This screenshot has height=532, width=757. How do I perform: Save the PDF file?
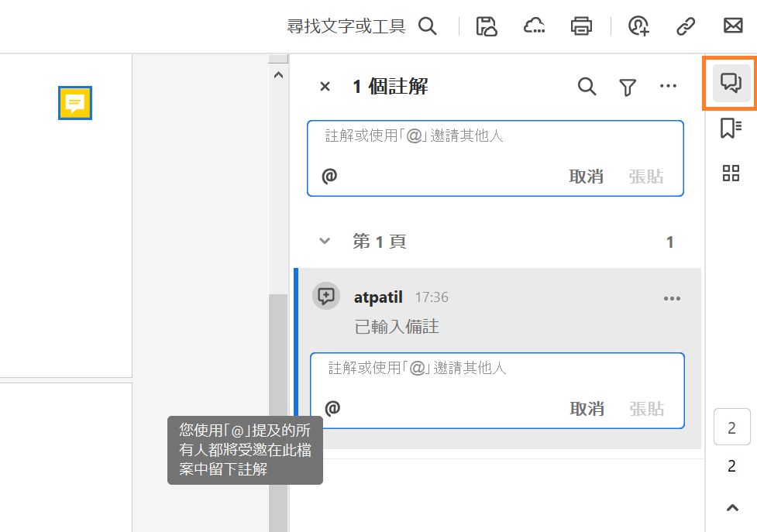pyautogui.click(x=487, y=26)
